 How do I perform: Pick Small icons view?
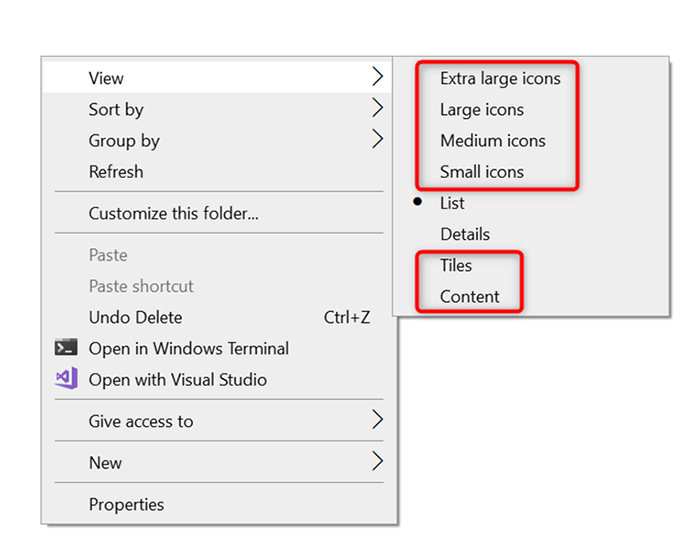[482, 172]
